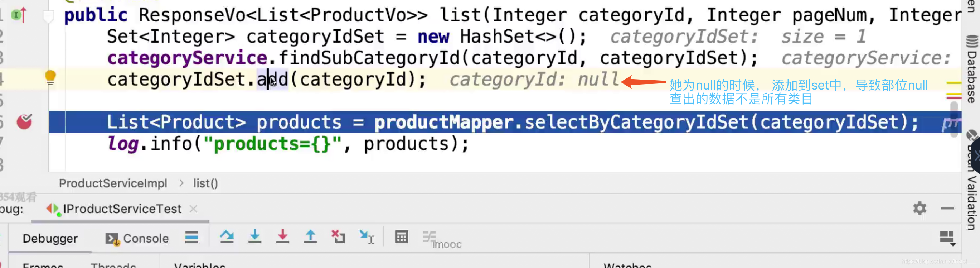Click the ProductServiceImpl breadcrumb
This screenshot has width=980, height=268.
click(113, 183)
